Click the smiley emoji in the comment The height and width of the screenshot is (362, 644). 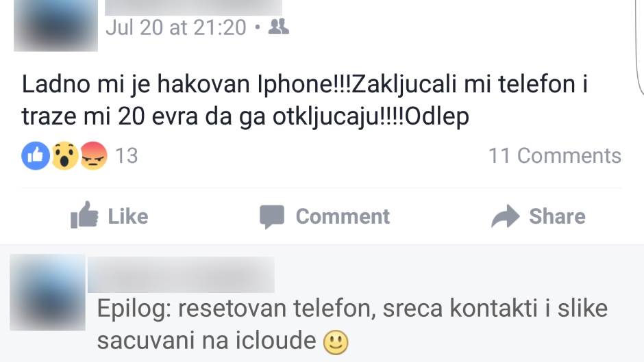pos(336,342)
